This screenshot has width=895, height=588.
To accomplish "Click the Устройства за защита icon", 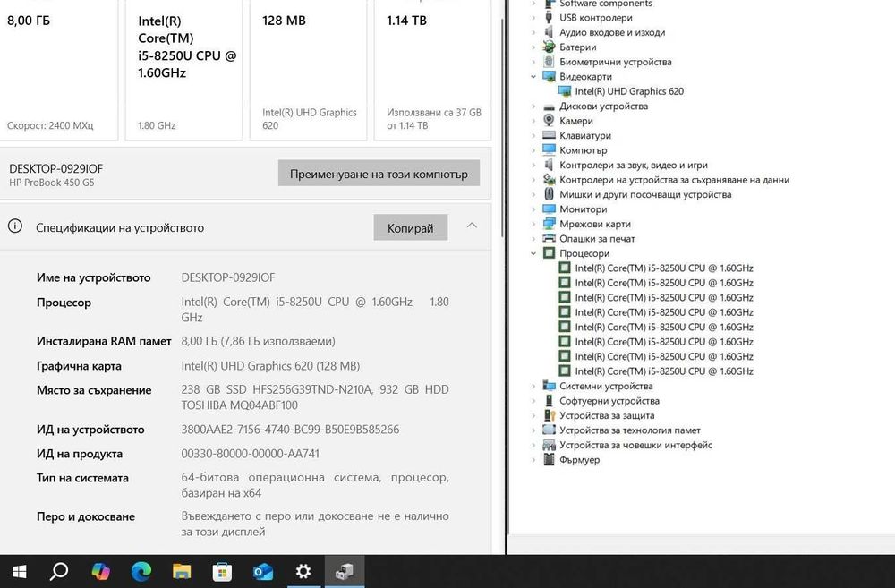I will click(550, 415).
